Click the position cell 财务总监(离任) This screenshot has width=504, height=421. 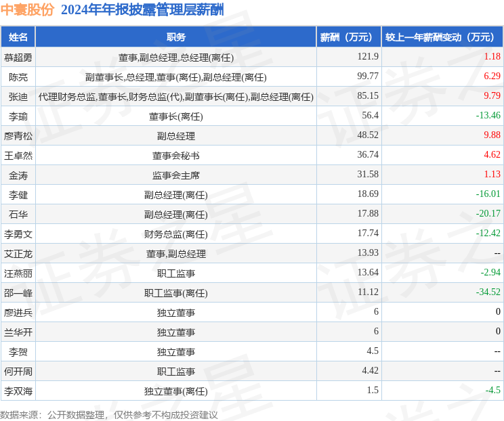click(176, 234)
